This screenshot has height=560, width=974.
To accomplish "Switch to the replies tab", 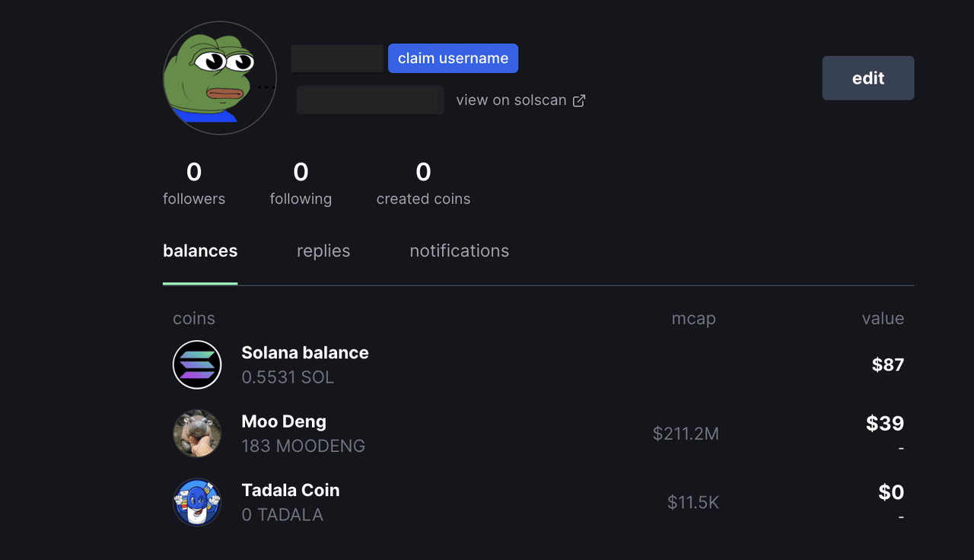I will coord(323,251).
